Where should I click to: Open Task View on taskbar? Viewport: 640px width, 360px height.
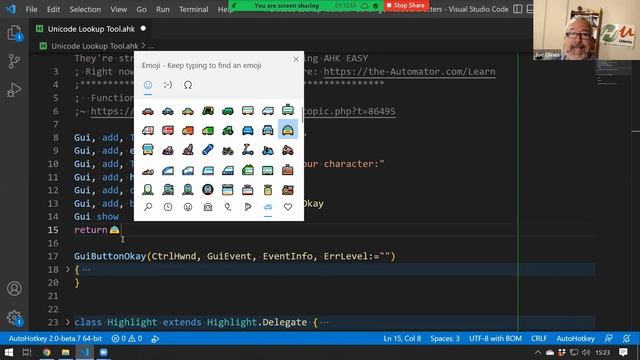click(27, 352)
